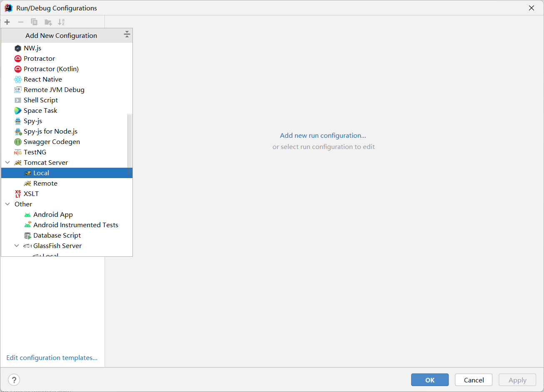Click the Android App icon
The width and height of the screenshot is (544, 392).
click(27, 215)
